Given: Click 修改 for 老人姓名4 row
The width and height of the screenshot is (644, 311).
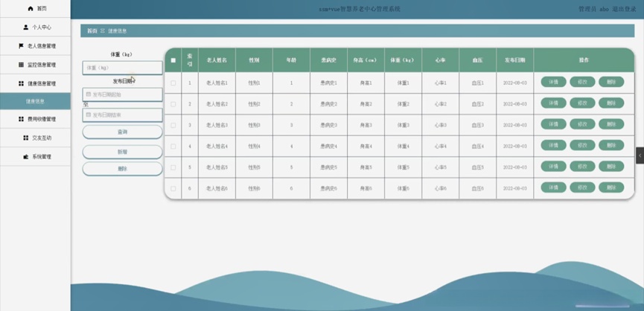Looking at the screenshot, I should tap(582, 145).
